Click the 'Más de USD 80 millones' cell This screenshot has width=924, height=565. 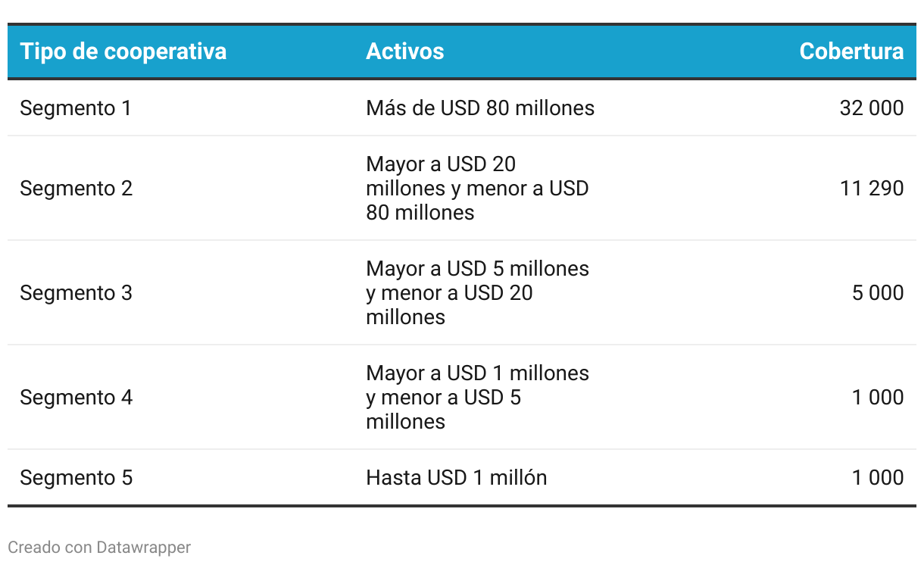pyautogui.click(x=480, y=108)
